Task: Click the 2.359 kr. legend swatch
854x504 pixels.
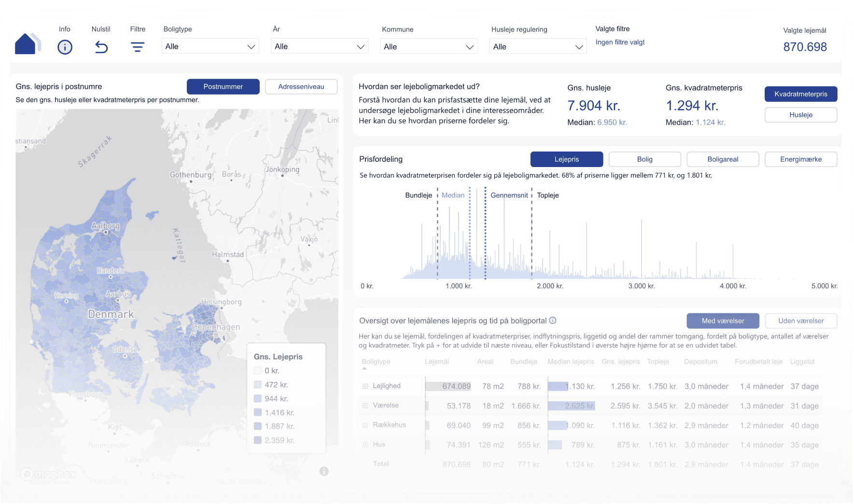Action: point(258,440)
